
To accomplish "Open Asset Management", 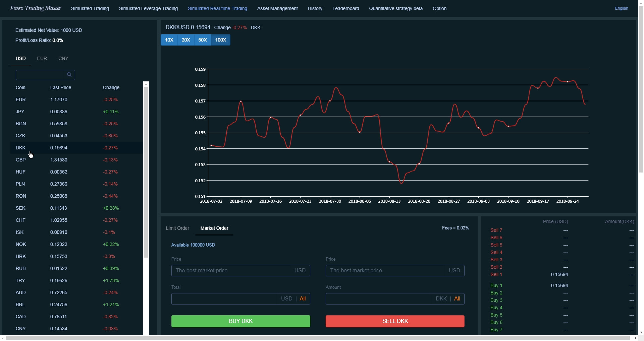I will (x=277, y=8).
